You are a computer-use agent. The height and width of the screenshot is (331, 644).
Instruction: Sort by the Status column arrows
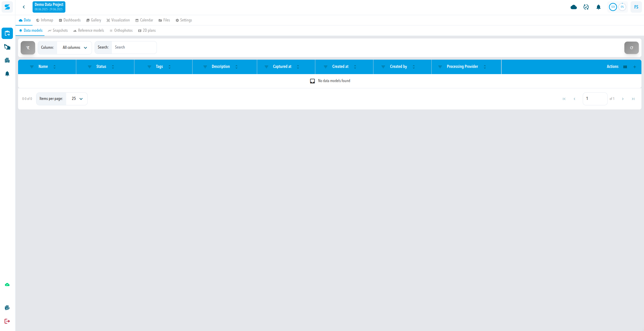113,67
